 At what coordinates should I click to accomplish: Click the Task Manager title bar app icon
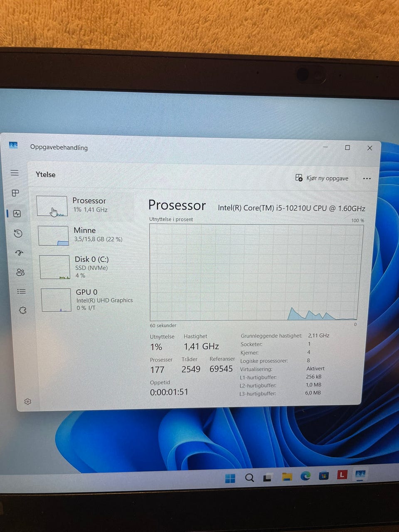(13, 145)
